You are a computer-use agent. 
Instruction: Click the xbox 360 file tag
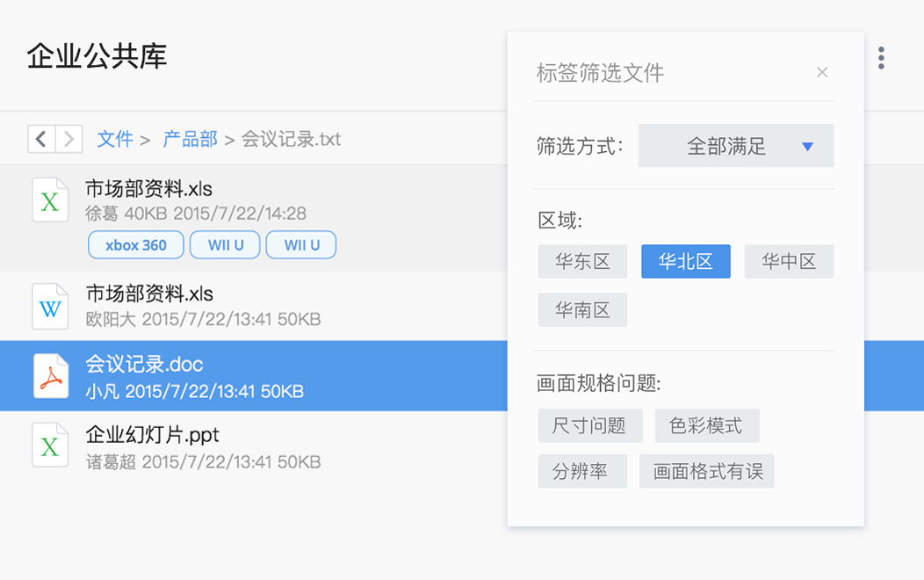(136, 245)
